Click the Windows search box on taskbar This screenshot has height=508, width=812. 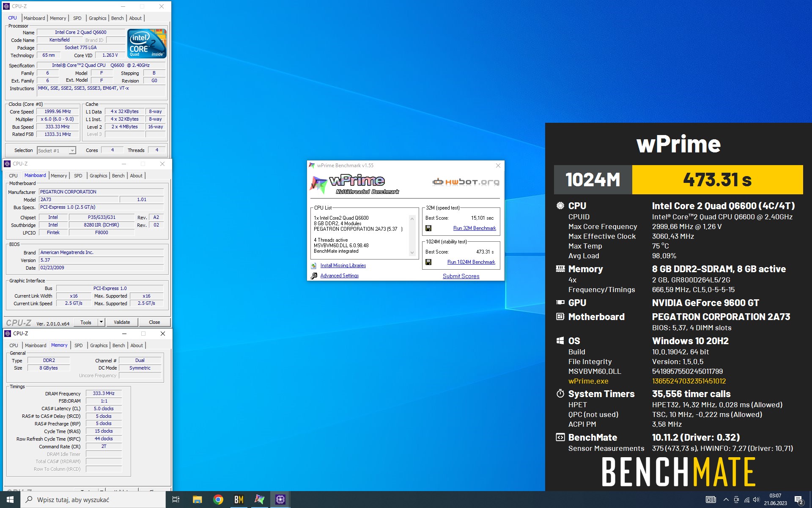pyautogui.click(x=93, y=500)
